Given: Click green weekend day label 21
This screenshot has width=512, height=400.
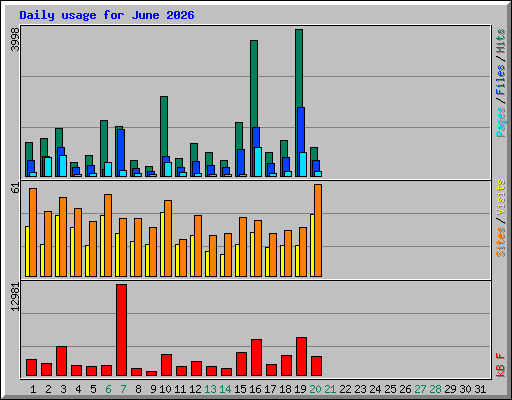Looking at the screenshot, I should tap(330, 389).
